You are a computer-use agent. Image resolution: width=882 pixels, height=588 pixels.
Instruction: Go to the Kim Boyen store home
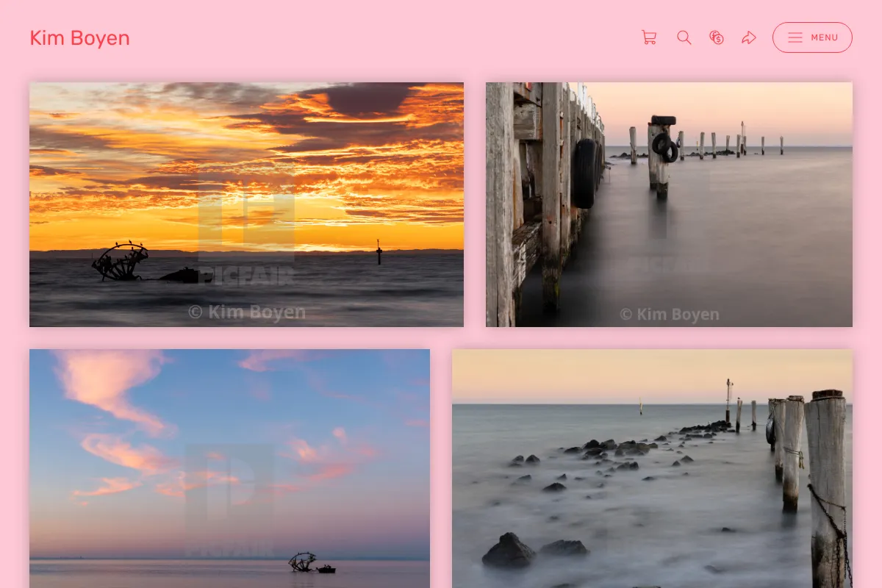(79, 38)
